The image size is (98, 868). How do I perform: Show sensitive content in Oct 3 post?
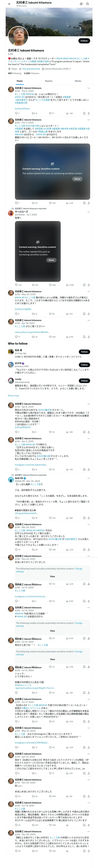pos(77,179)
